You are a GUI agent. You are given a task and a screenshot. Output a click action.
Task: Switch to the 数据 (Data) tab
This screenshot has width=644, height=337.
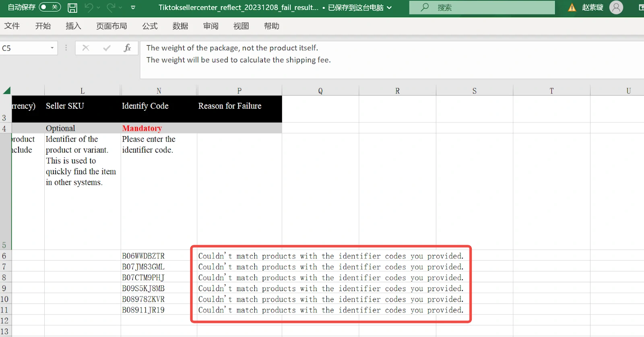click(x=180, y=26)
